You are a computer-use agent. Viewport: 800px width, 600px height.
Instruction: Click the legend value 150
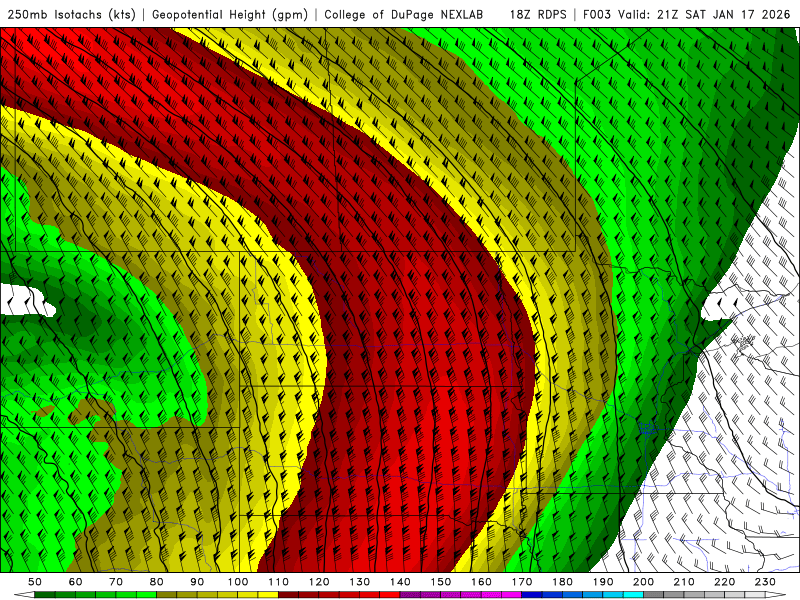click(441, 582)
